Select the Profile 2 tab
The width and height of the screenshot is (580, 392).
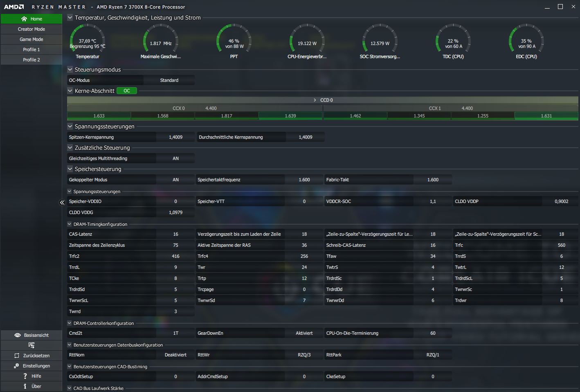tap(31, 60)
